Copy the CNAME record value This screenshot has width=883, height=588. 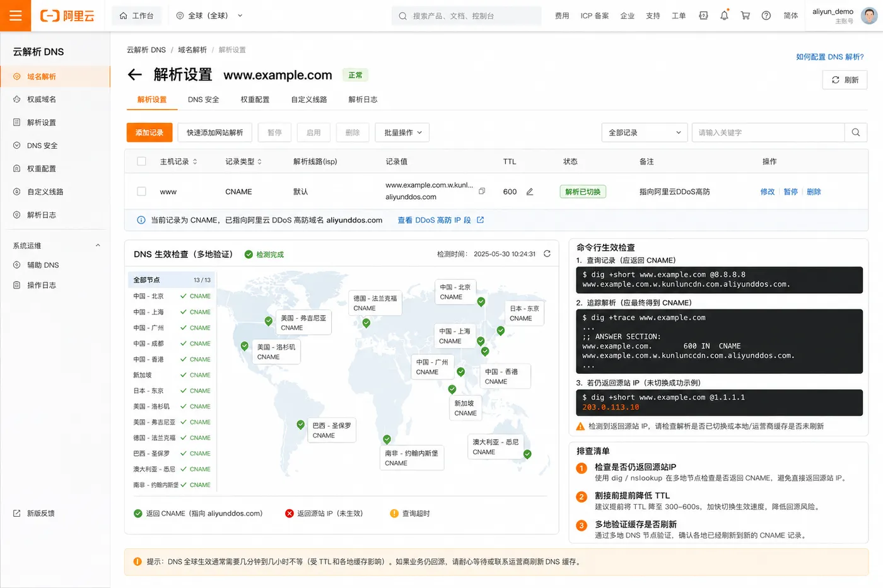tap(482, 191)
